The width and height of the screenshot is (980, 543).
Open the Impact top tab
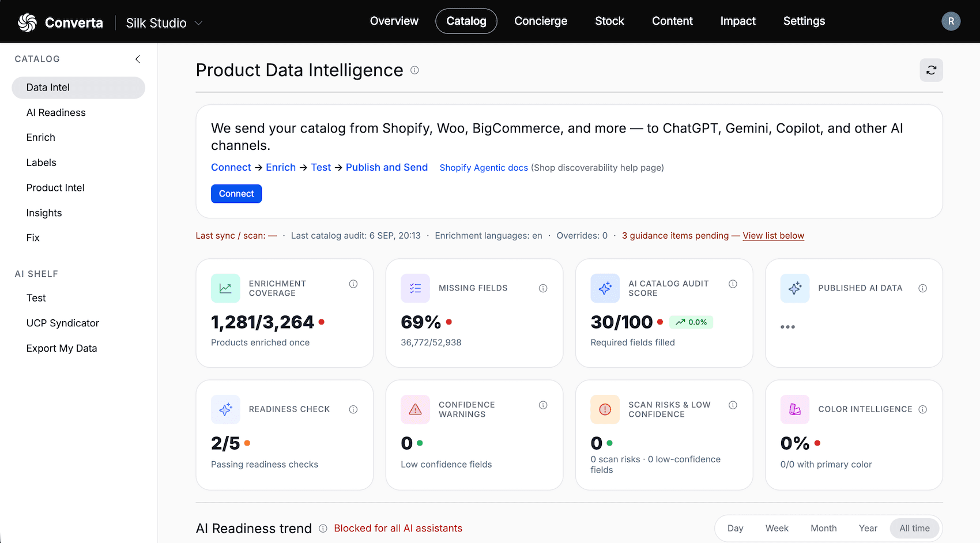[x=738, y=21]
